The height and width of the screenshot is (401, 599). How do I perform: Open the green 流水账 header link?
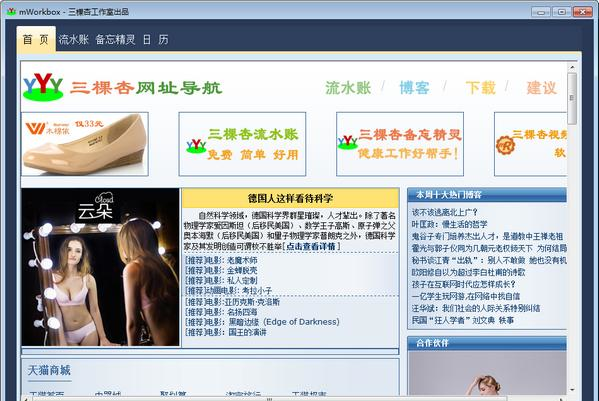(348, 88)
